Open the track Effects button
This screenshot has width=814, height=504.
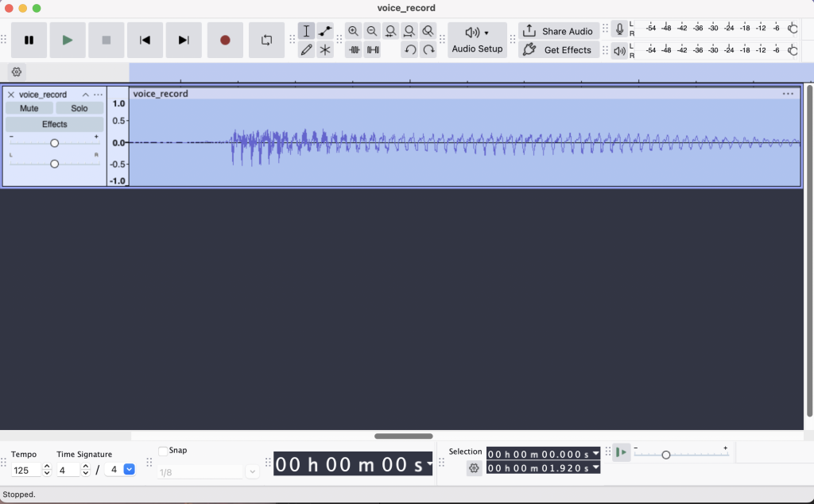click(55, 124)
